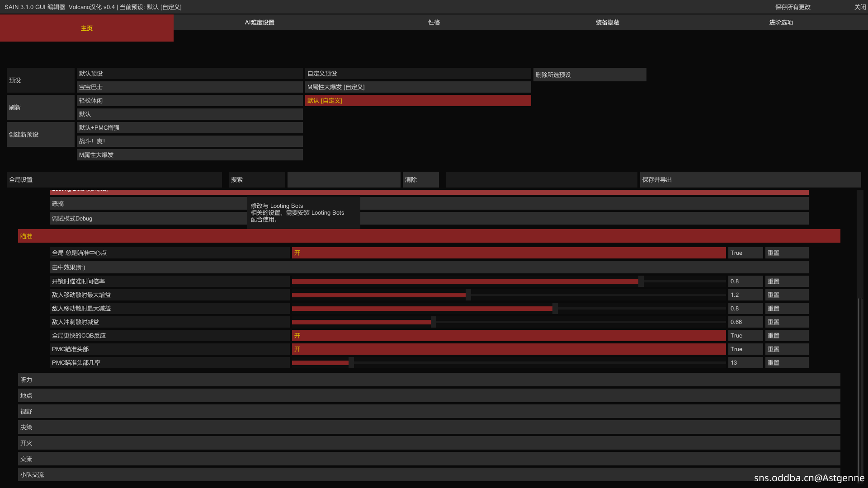Screen dimensions: 868x488
Task: Click the 清除 search button
Action: pos(420,180)
